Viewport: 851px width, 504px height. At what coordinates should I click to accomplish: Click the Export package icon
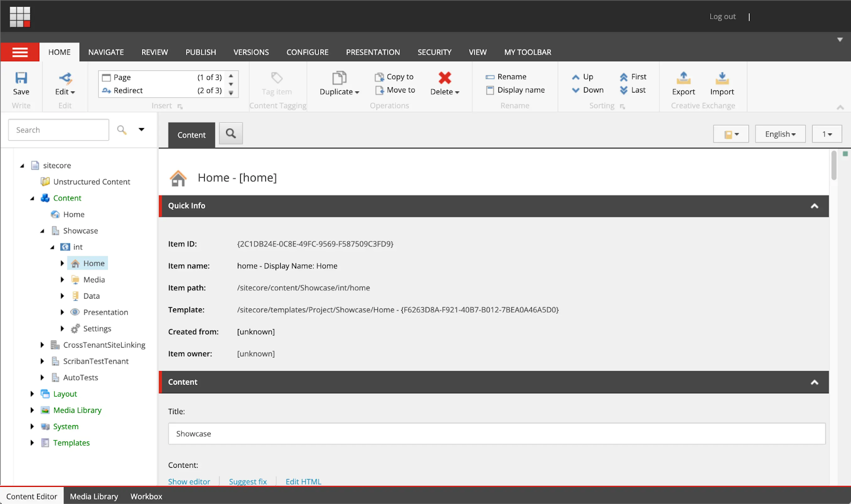pyautogui.click(x=683, y=78)
